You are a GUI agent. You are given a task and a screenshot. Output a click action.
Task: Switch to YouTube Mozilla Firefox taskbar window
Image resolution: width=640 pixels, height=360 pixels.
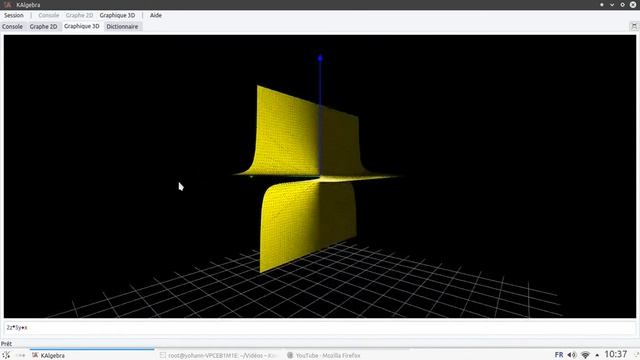click(324, 356)
